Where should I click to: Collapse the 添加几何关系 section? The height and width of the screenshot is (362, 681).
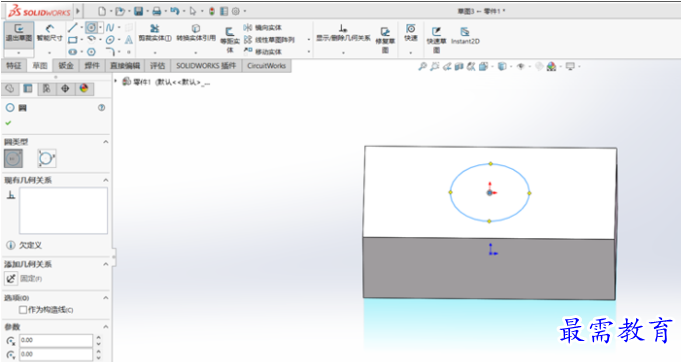(x=106, y=264)
